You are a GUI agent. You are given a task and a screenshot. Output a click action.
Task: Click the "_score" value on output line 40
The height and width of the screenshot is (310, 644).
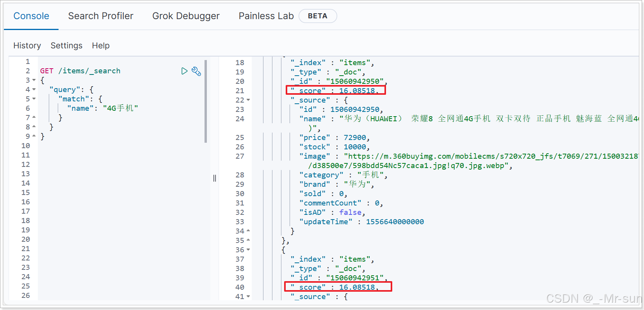click(x=357, y=287)
